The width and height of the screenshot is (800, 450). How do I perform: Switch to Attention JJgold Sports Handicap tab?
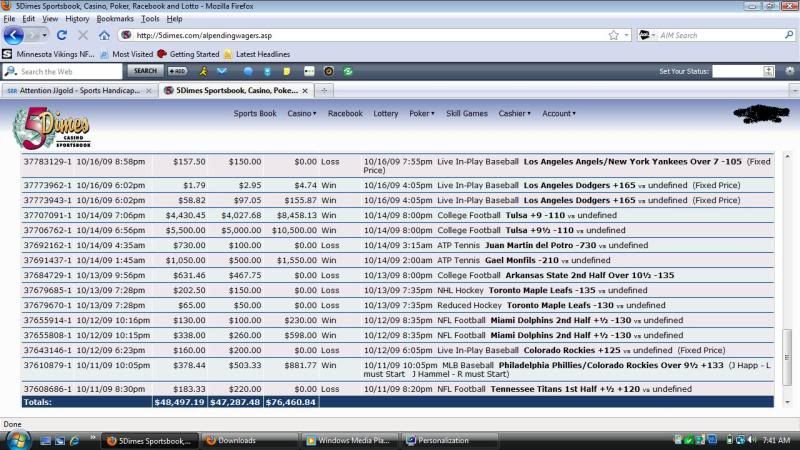[79, 90]
